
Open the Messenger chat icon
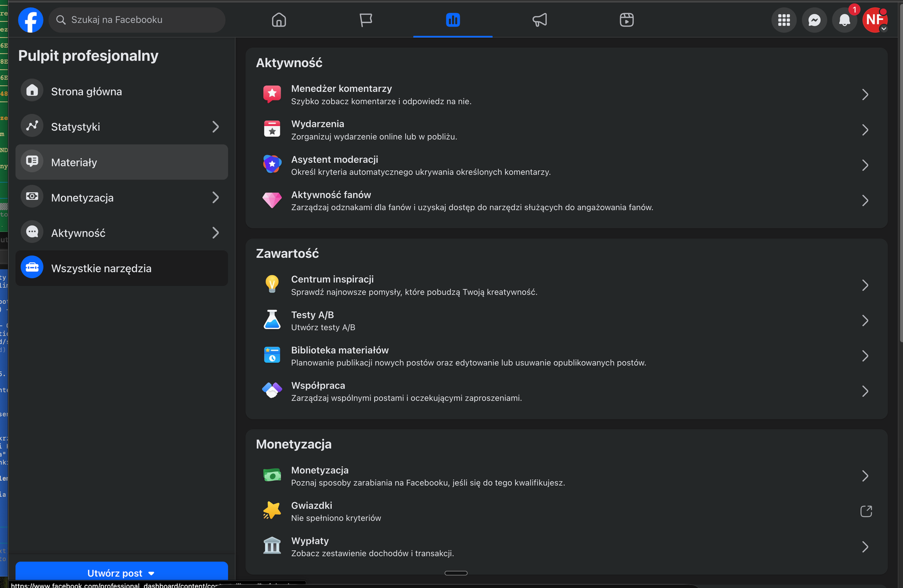point(814,20)
